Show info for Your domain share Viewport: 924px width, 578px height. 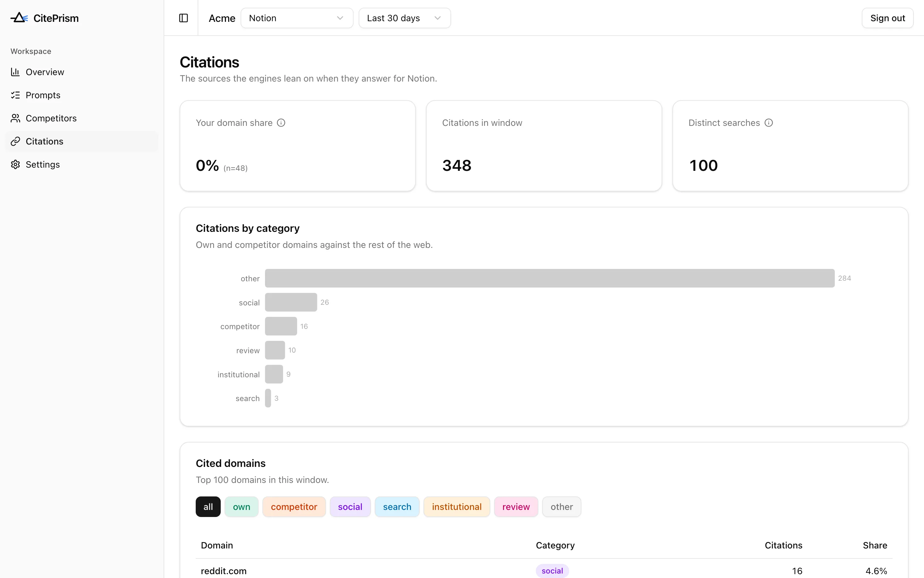[281, 123]
